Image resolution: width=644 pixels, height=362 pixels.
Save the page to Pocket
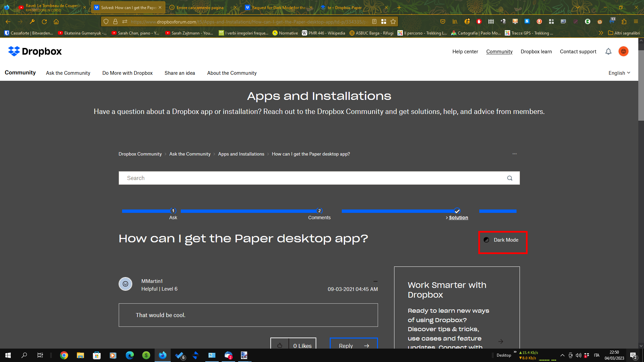click(x=443, y=22)
